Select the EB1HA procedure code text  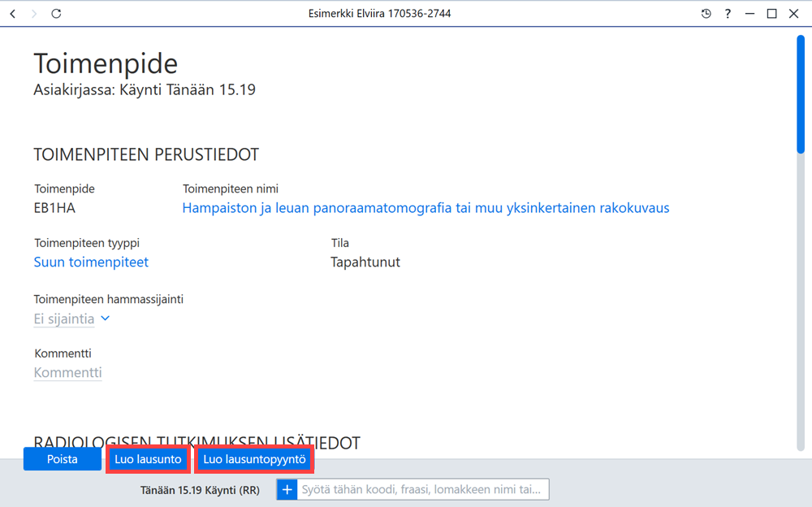click(x=54, y=208)
